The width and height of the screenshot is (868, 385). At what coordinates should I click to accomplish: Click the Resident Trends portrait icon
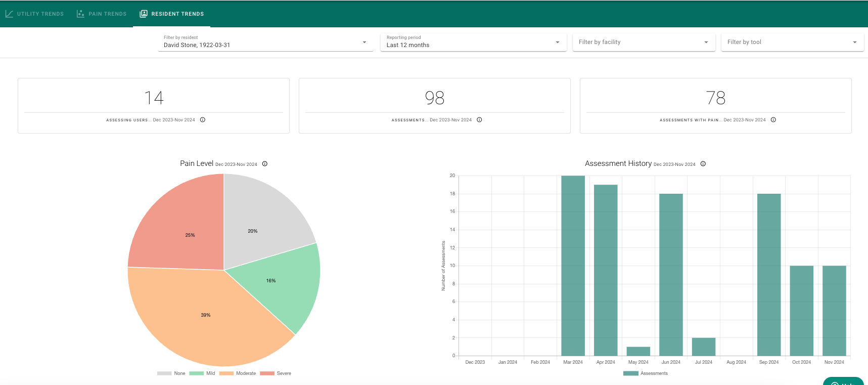coord(144,14)
